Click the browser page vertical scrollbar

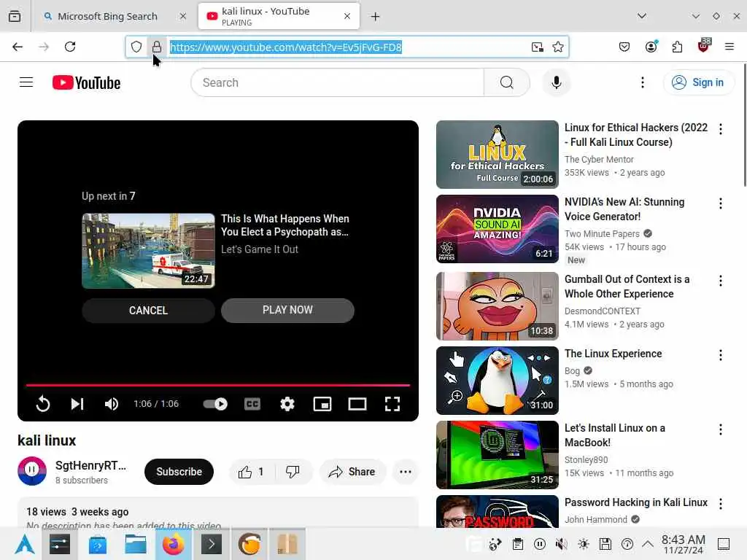click(743, 125)
